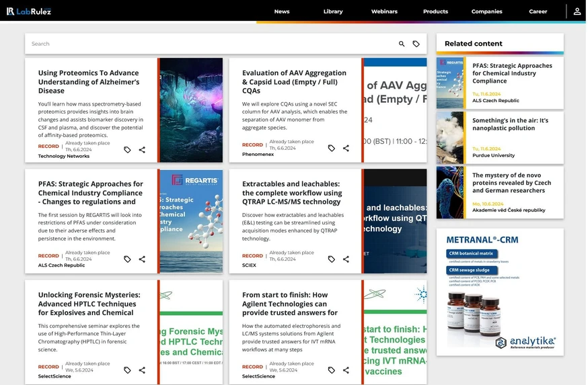
Task: Open Extractables and leachables webinar title
Action: tap(292, 192)
